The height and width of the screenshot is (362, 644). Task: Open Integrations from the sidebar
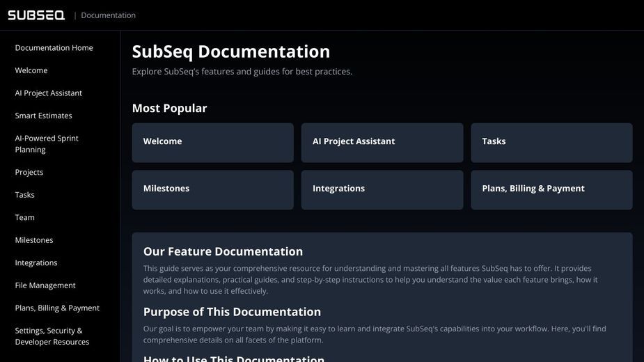coord(36,262)
